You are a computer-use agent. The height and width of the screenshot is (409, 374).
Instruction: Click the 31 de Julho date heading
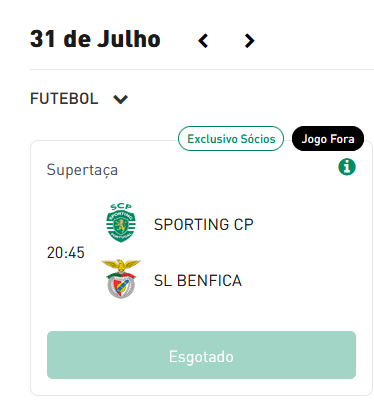click(95, 39)
